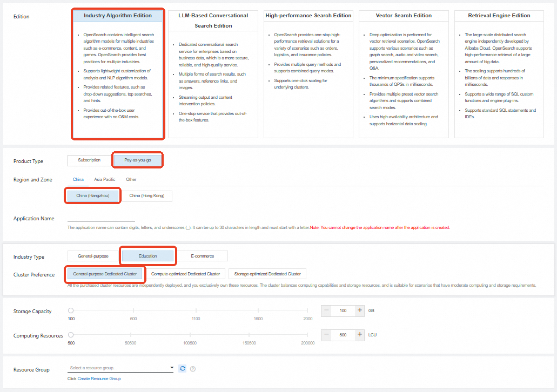Click the resource group help icon
This screenshot has width=557, height=392.
pos(193,369)
